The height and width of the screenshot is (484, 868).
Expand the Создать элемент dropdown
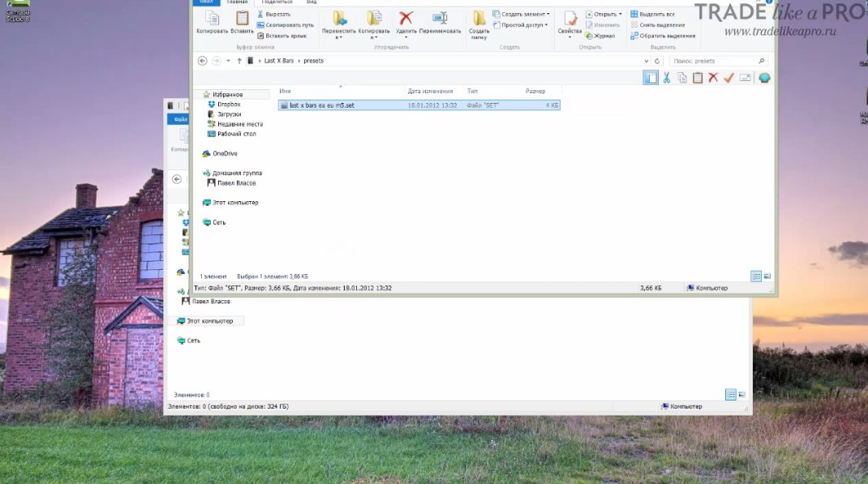(x=522, y=14)
